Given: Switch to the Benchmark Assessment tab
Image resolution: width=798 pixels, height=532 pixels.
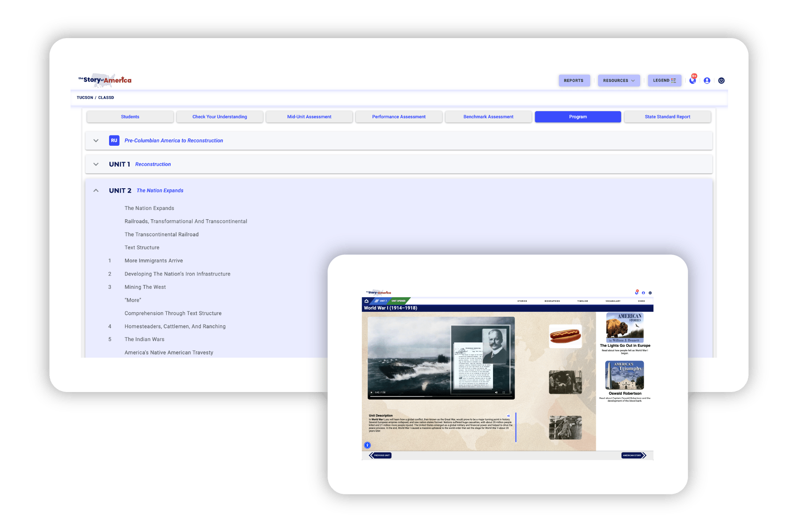Looking at the screenshot, I should coord(488,116).
